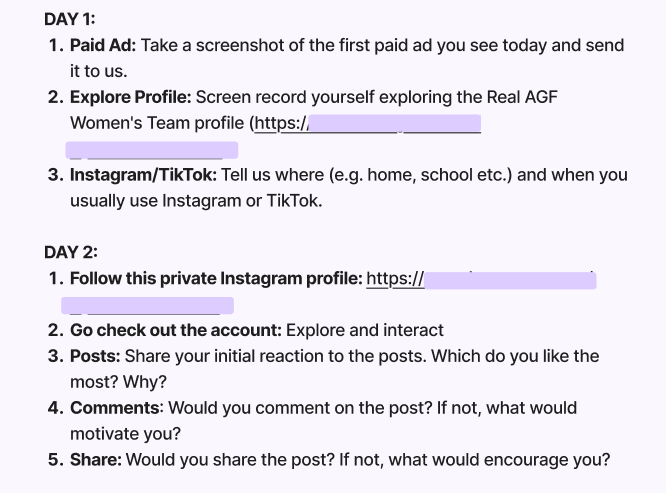Click the highlighted link continuation under Explore Profile
666x493 pixels.
(x=151, y=150)
